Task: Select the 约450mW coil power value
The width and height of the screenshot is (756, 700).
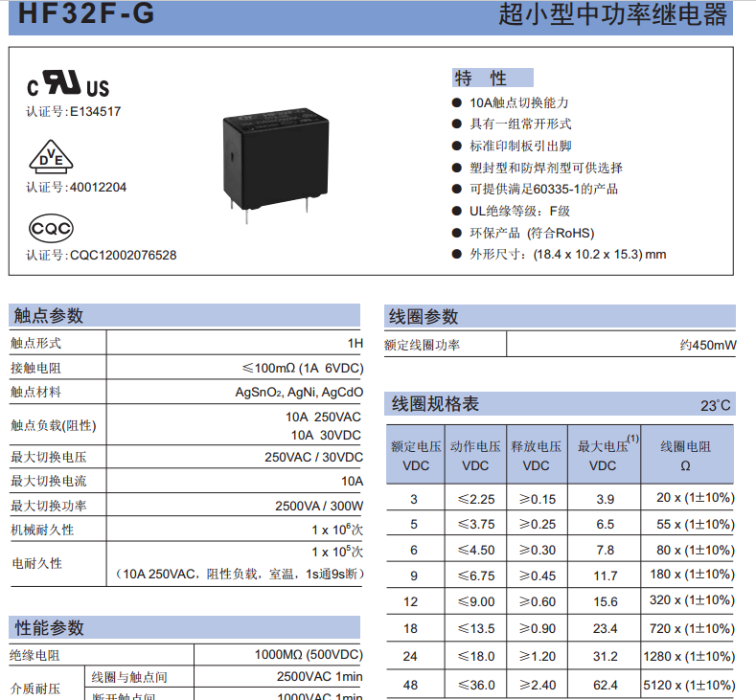Action: point(708,345)
